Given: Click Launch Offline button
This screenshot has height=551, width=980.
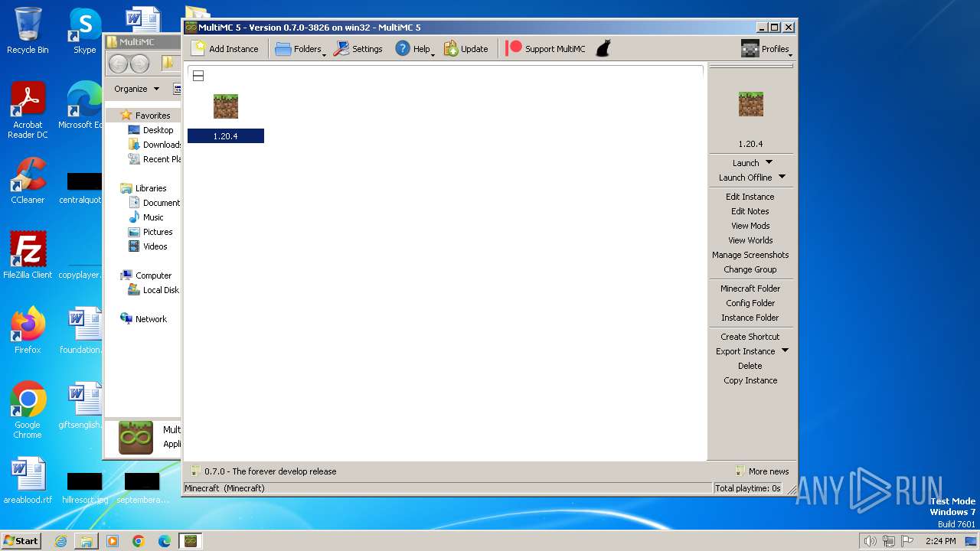Looking at the screenshot, I should [745, 178].
